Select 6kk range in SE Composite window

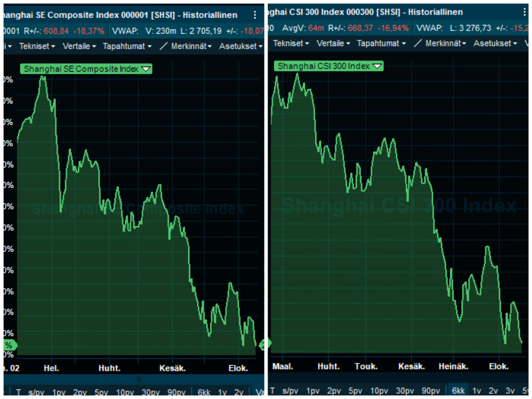204,392
